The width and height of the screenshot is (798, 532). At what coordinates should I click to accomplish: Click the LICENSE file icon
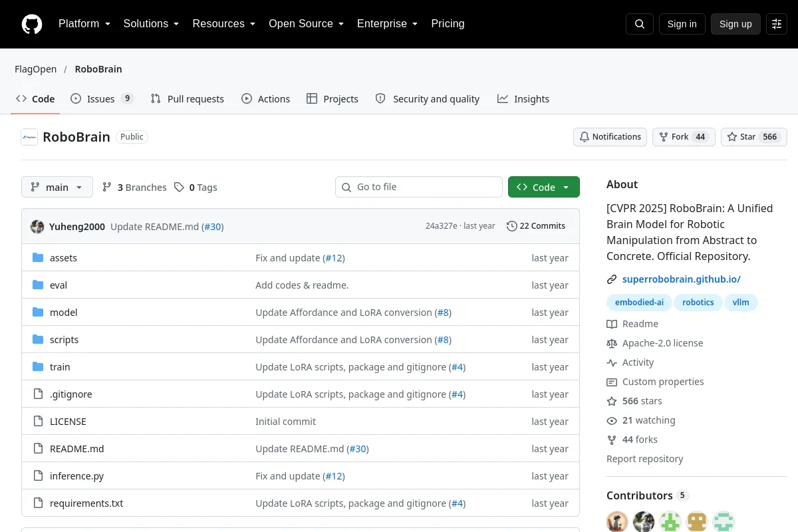click(x=38, y=422)
